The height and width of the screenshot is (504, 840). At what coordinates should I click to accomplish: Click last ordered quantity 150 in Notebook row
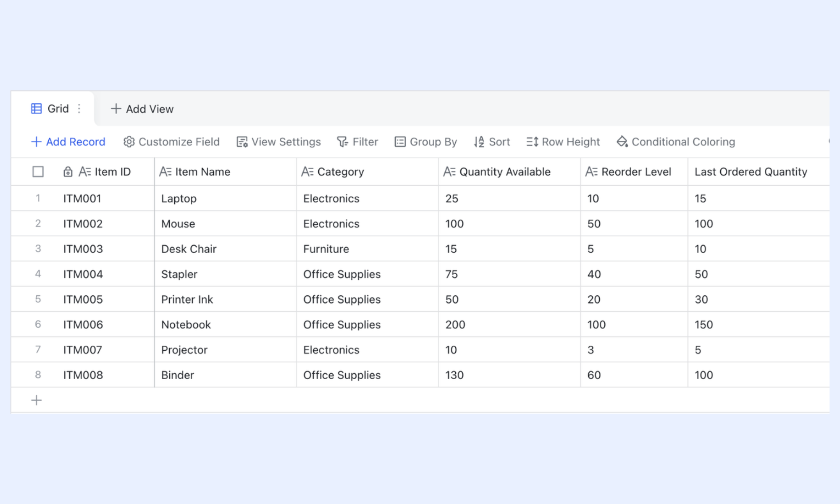759,324
